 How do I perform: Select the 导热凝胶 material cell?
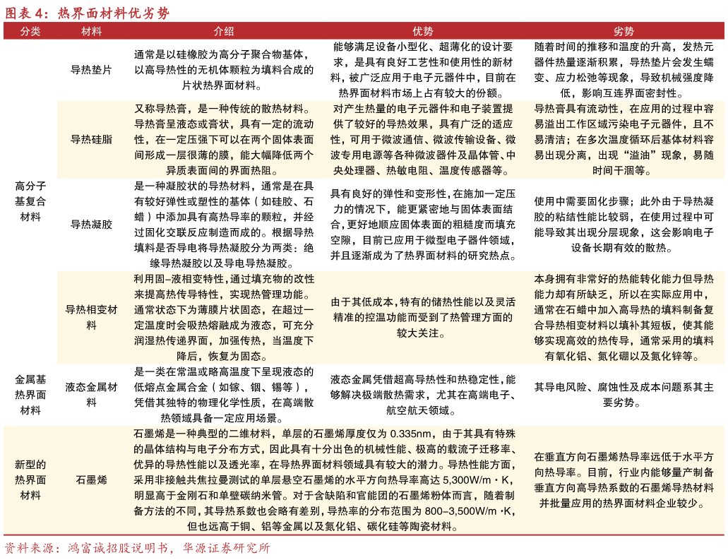(91, 225)
